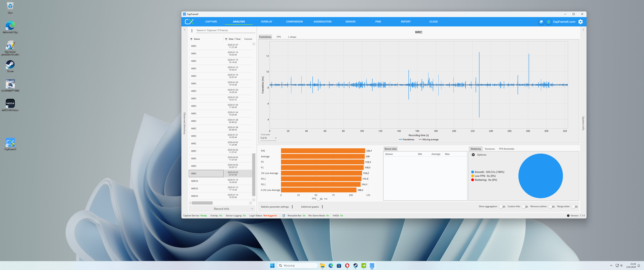Click the captures search field
Screen dimensions: 644x270
(x=225, y=30)
